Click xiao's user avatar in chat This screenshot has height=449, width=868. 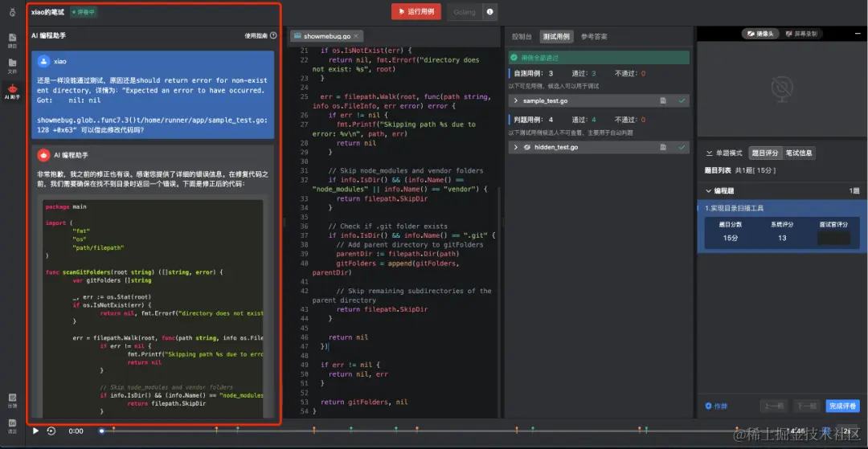pos(44,61)
